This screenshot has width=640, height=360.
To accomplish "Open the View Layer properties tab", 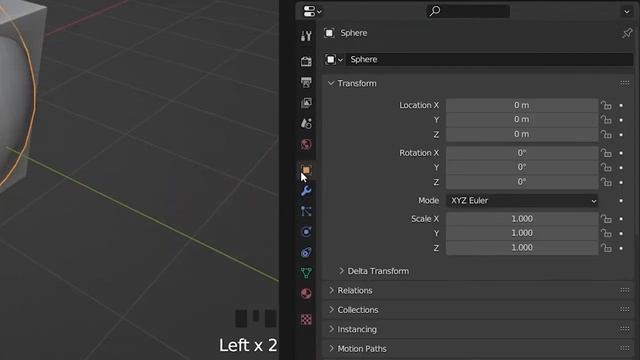I will pos(306,102).
